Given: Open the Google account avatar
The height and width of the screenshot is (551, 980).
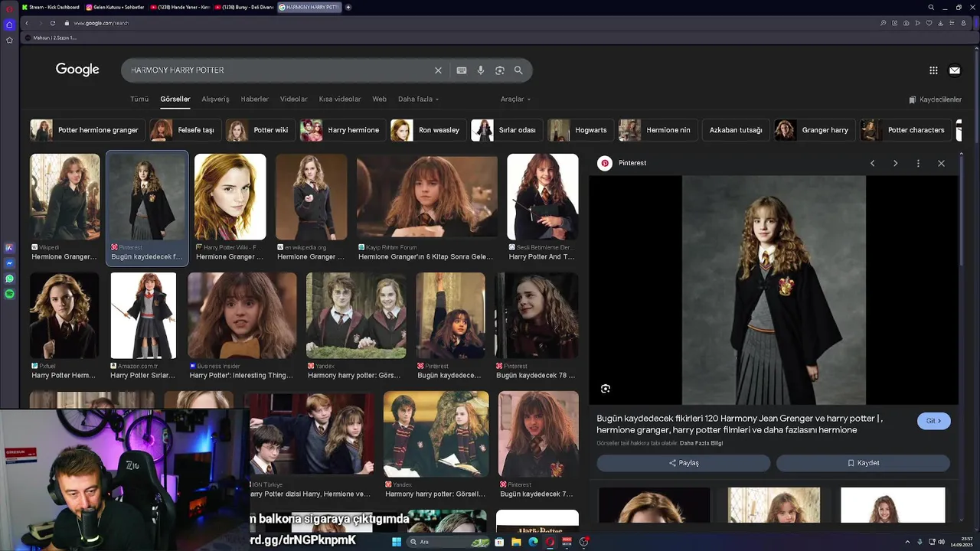Looking at the screenshot, I should 955,70.
